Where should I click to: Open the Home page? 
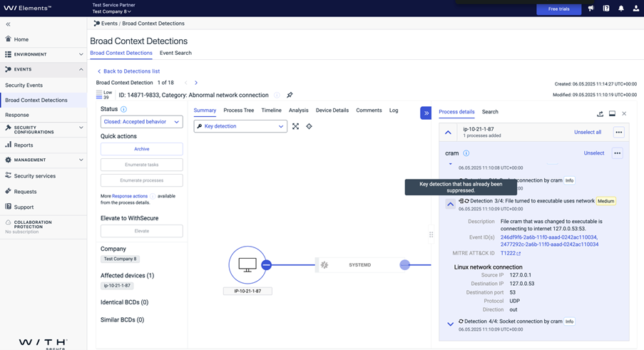17,39
